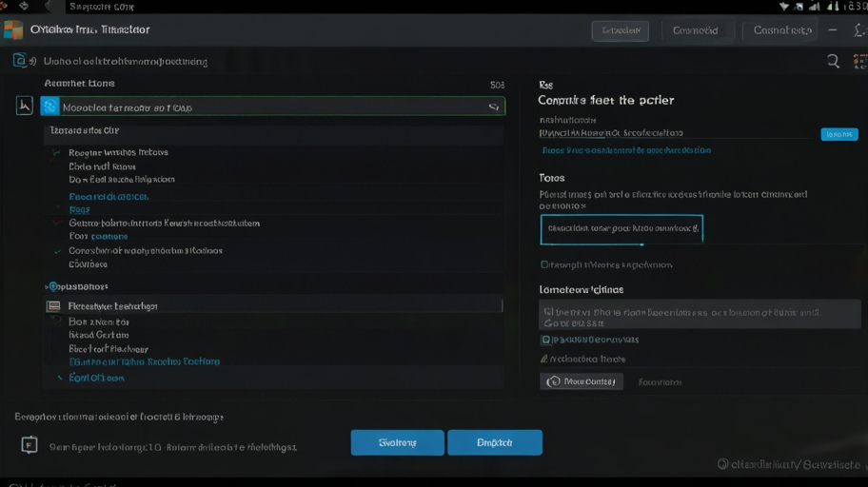Expand the tree arrow above the second list section
This screenshot has width=868, height=487.
click(x=48, y=286)
